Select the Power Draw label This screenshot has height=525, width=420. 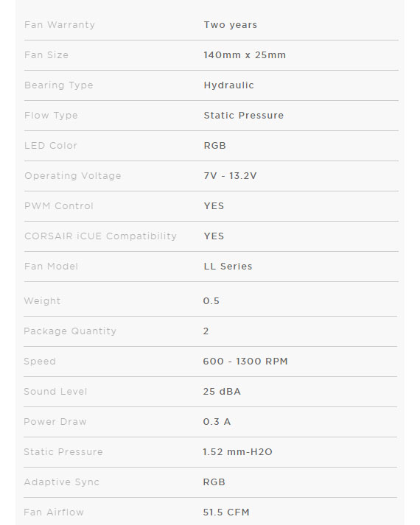55,421
